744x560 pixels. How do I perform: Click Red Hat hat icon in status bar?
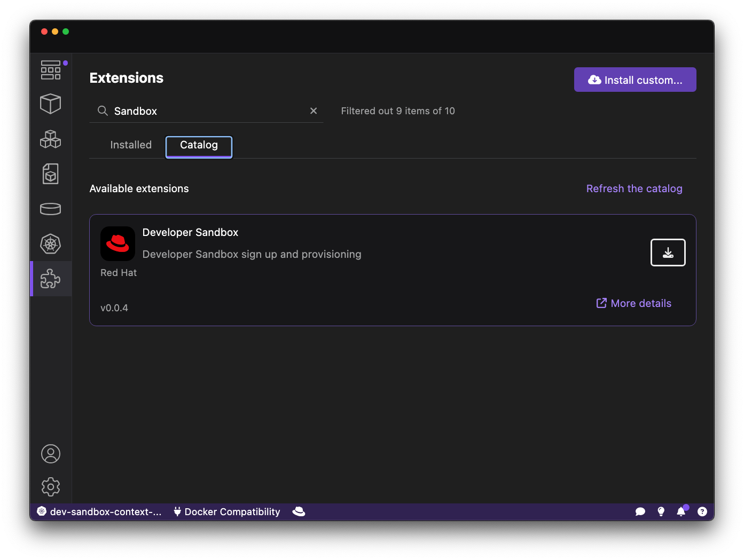[x=299, y=511]
